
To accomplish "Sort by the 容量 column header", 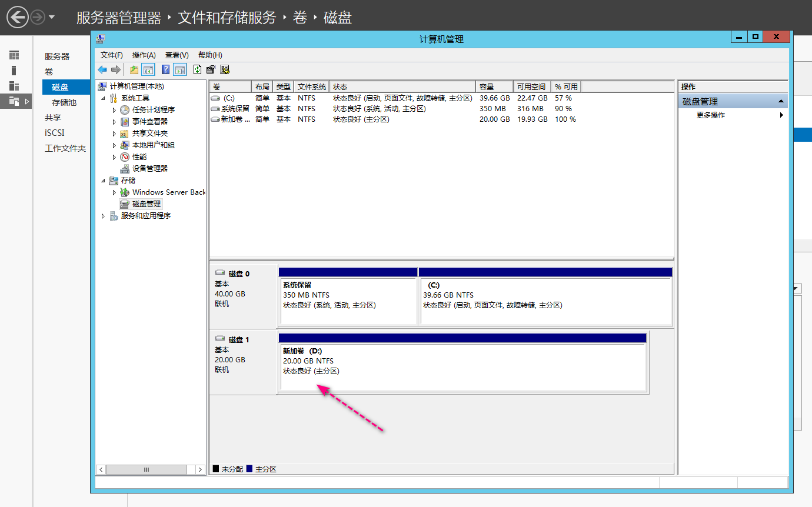I will click(495, 86).
